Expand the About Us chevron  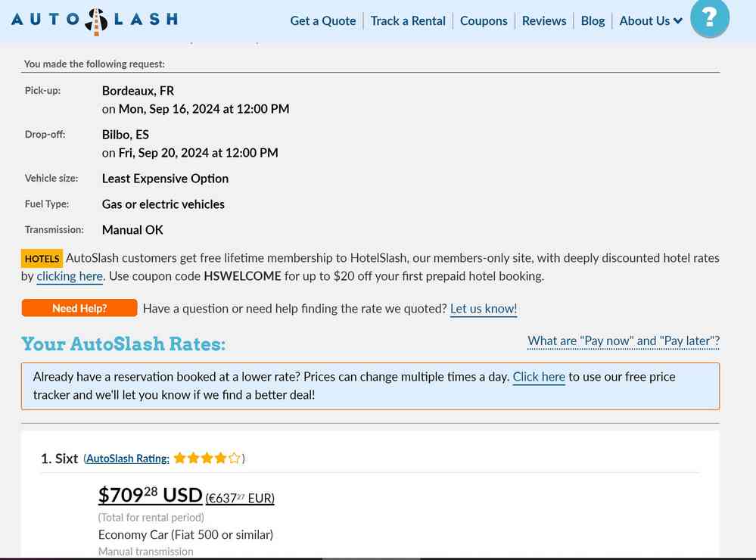[x=678, y=20]
